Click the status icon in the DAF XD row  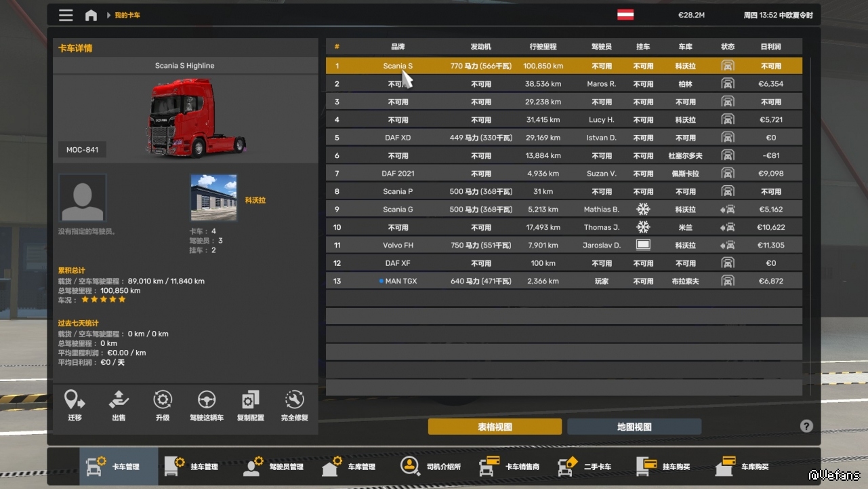pos(728,138)
